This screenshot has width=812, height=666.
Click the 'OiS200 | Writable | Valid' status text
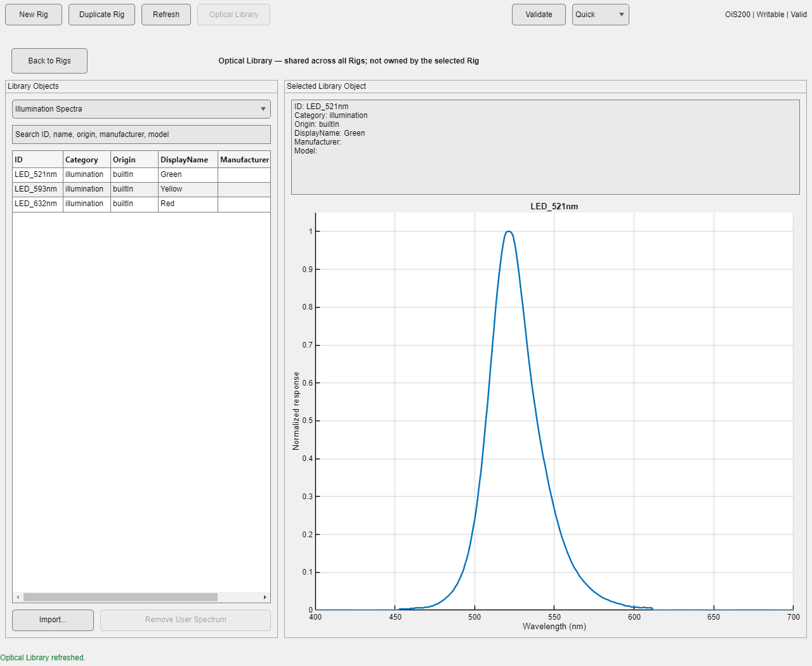click(766, 15)
